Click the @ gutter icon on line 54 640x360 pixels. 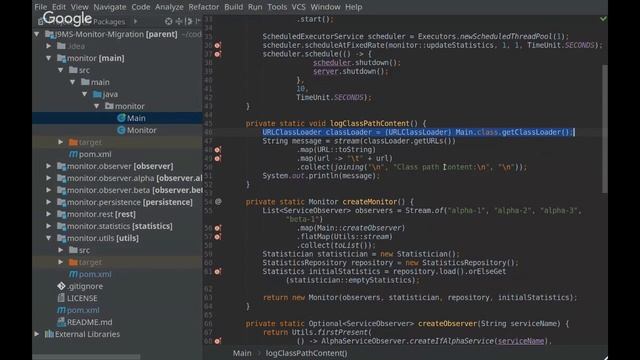tap(218, 202)
